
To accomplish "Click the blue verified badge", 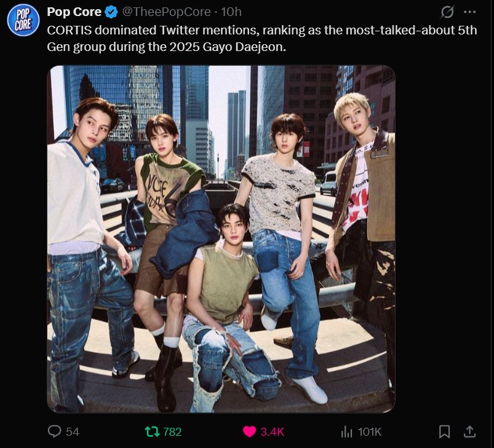I will coord(111,12).
